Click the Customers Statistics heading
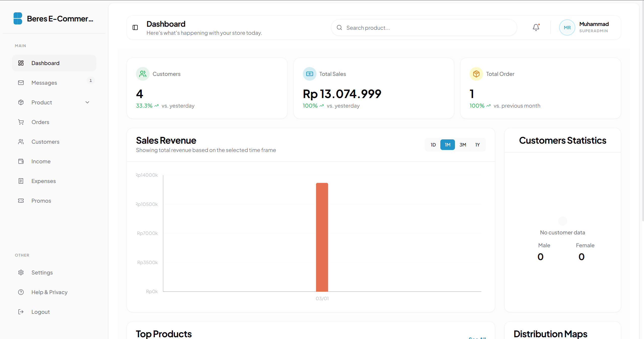 tap(563, 140)
